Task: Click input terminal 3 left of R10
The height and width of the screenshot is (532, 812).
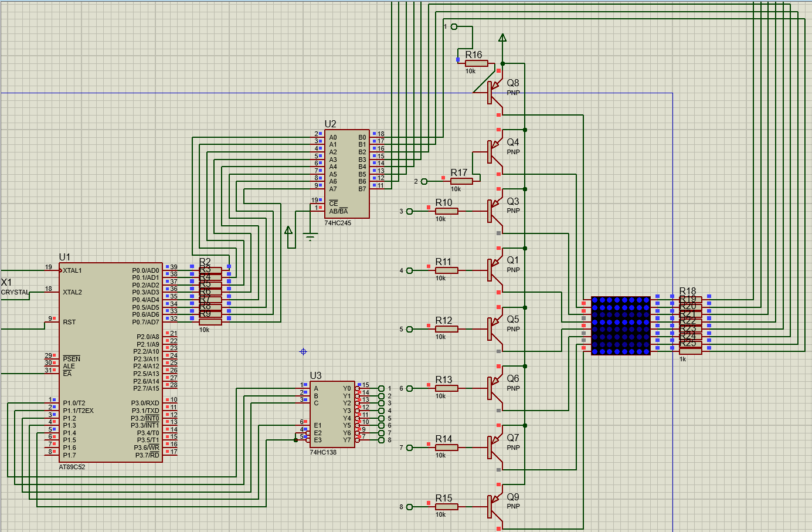Action: tap(409, 211)
